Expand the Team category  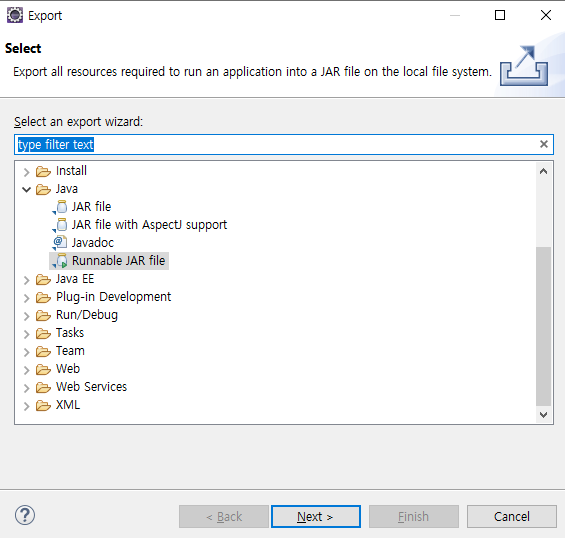pos(26,352)
